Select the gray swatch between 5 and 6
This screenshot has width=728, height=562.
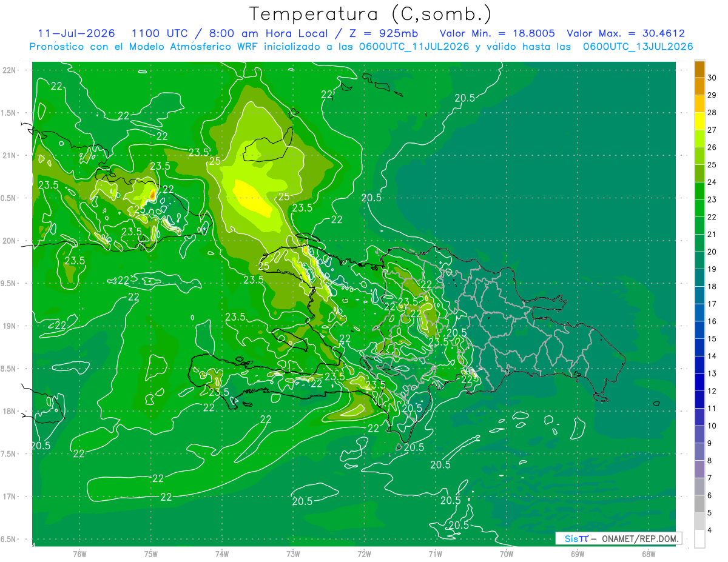point(699,504)
